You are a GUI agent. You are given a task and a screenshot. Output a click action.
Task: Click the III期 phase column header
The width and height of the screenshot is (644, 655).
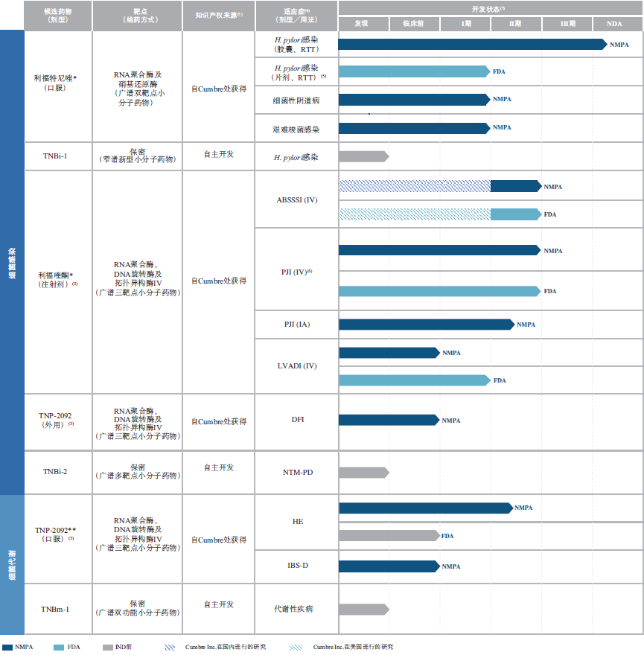pos(567,24)
